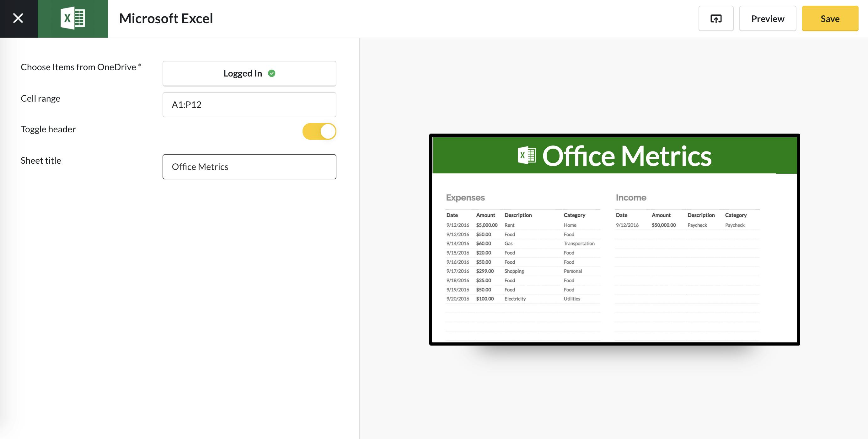Image resolution: width=868 pixels, height=439 pixels.
Task: Turn off the Toggle header switch
Action: click(319, 131)
